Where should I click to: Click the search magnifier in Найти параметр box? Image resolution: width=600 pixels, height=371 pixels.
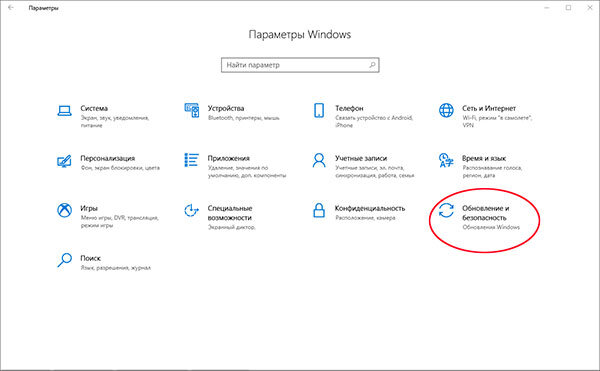(372, 65)
